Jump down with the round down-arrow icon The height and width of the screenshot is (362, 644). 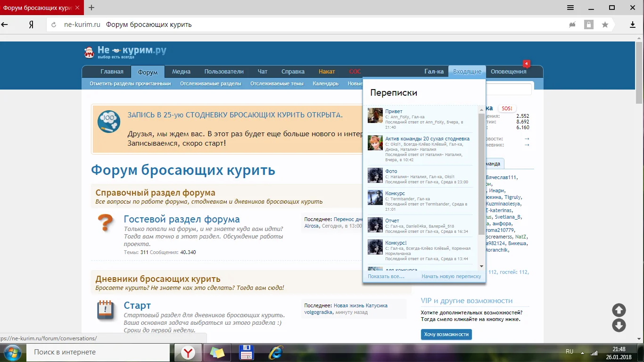click(x=619, y=325)
